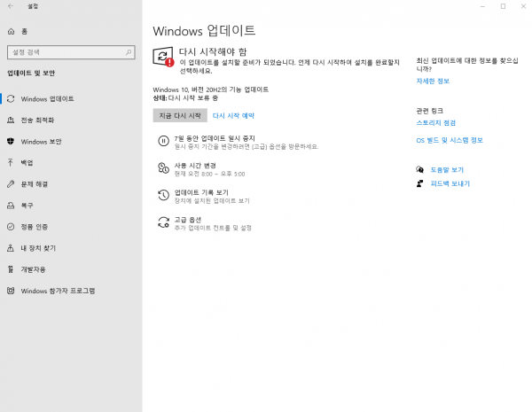The height and width of the screenshot is (412, 532).
Task: Click the Windows 업데이트 page heading
Action: 204,31
